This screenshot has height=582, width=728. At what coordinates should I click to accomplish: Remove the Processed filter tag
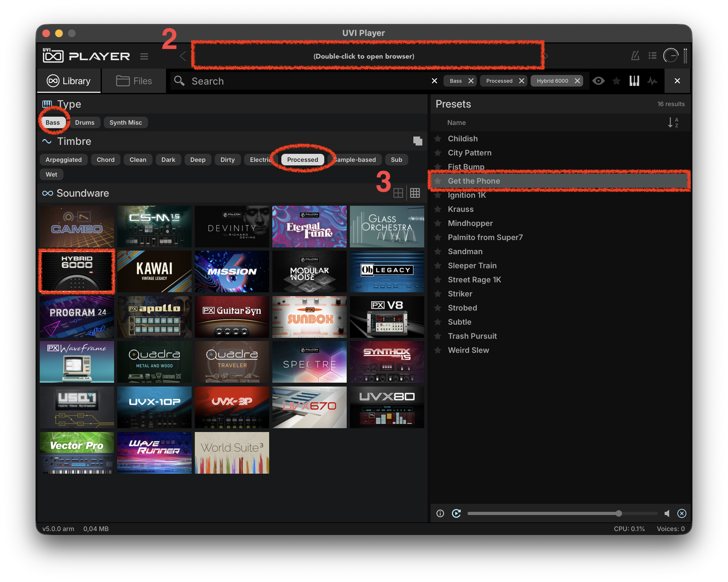tap(521, 81)
